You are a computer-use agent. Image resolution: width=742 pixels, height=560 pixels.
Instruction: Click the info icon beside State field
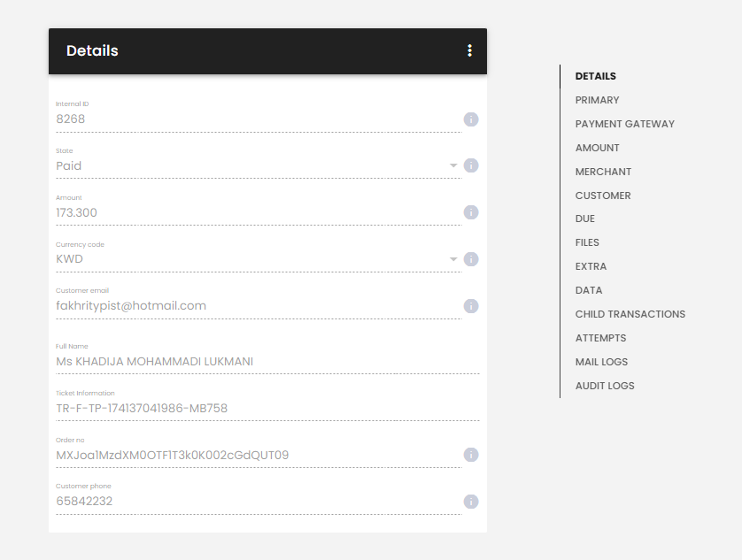pyautogui.click(x=471, y=165)
